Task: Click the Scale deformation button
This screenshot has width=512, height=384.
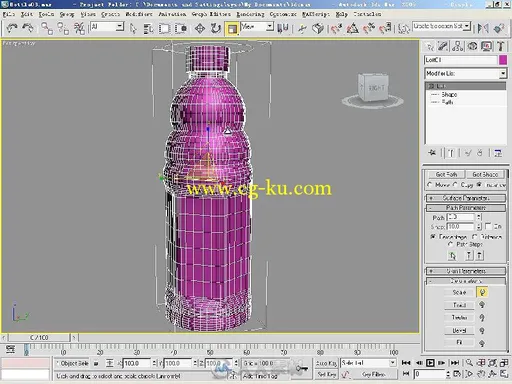Action: (459, 292)
